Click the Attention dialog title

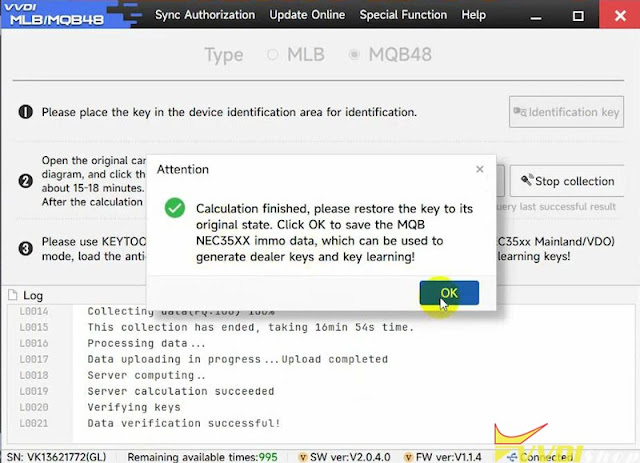pyautogui.click(x=183, y=169)
